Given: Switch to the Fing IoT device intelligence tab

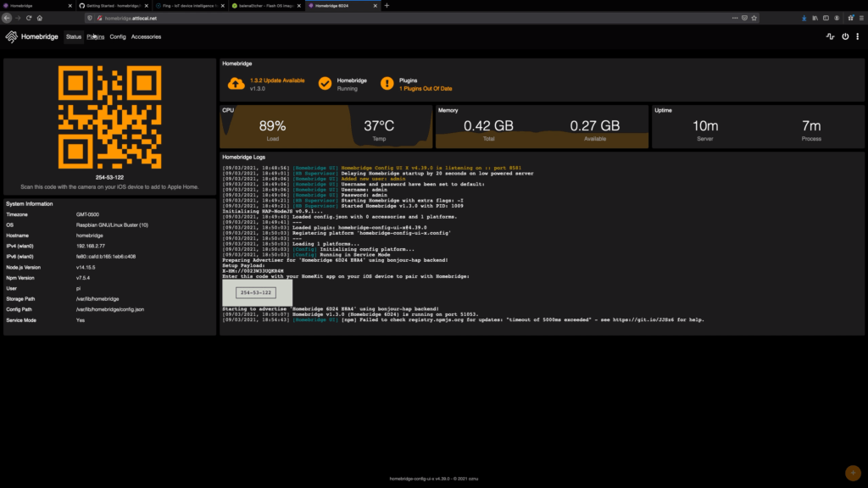Looking at the screenshot, I should pos(190,6).
